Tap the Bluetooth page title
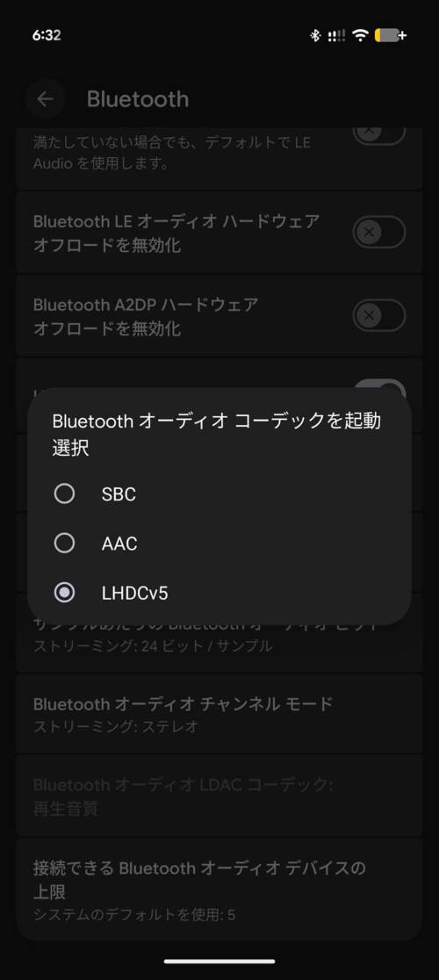The width and height of the screenshot is (439, 980). [x=137, y=98]
